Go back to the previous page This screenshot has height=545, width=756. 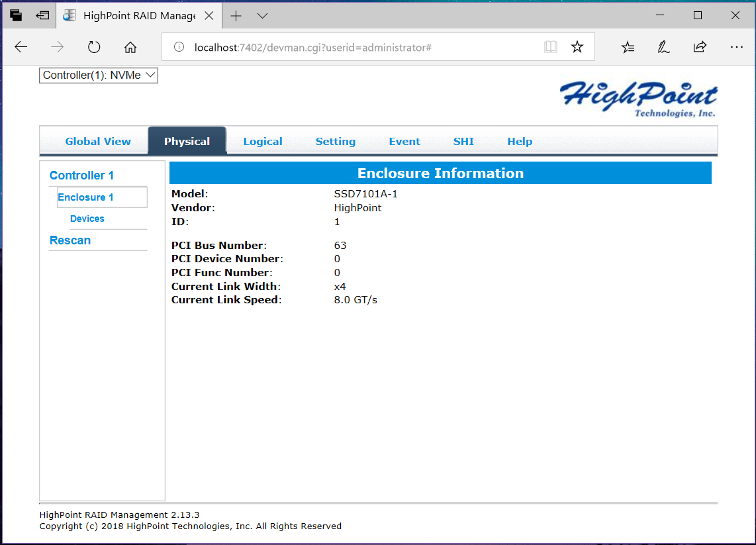tap(21, 47)
